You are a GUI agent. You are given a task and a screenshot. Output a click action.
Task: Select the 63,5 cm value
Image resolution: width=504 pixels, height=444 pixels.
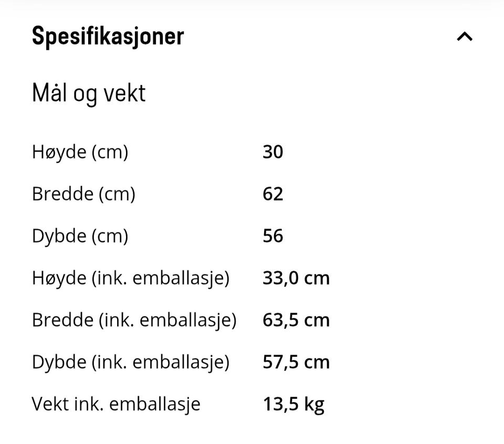(296, 320)
